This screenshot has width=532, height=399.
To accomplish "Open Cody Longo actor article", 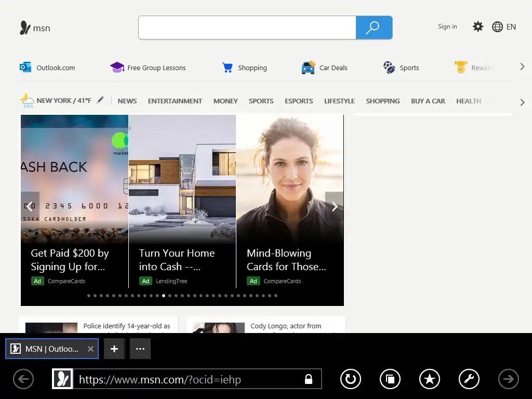I will coord(286,326).
